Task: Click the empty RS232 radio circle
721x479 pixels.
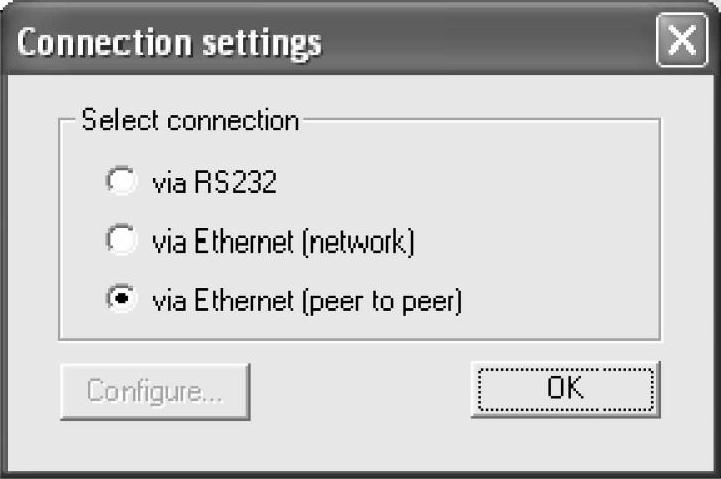Action: [x=120, y=183]
